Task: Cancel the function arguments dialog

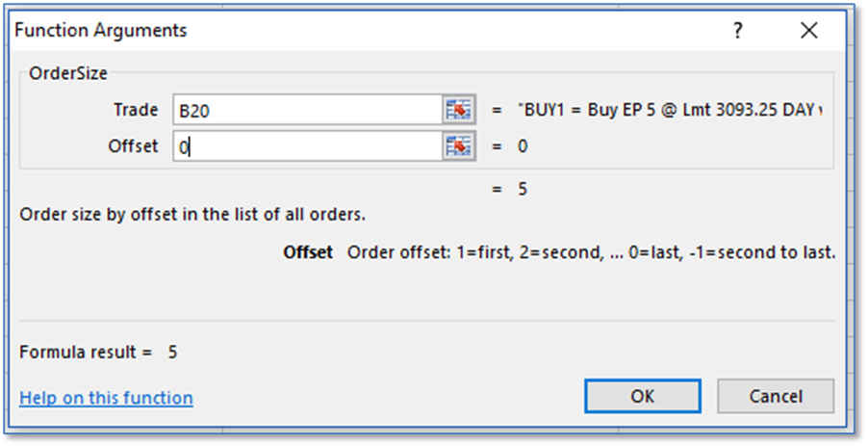Action: (774, 395)
